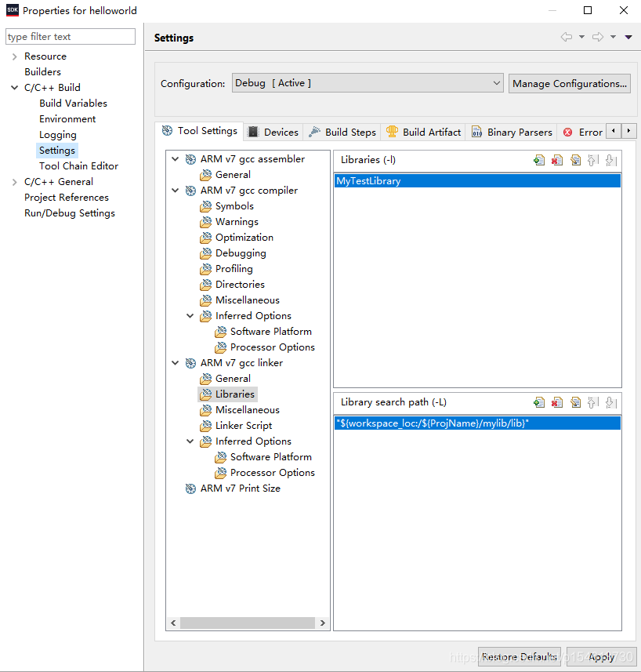The width and height of the screenshot is (641, 672).
Task: Collapse the C/C++ Build category
Action: (x=15, y=88)
